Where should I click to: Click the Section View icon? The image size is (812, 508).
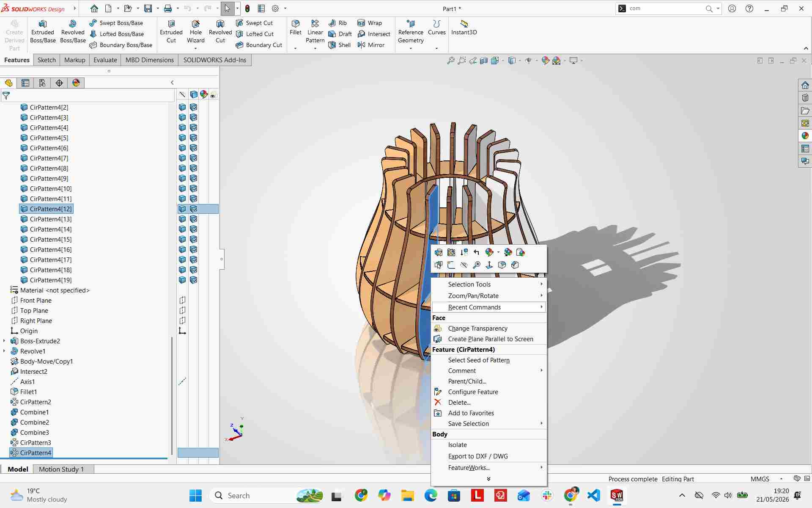click(x=484, y=61)
